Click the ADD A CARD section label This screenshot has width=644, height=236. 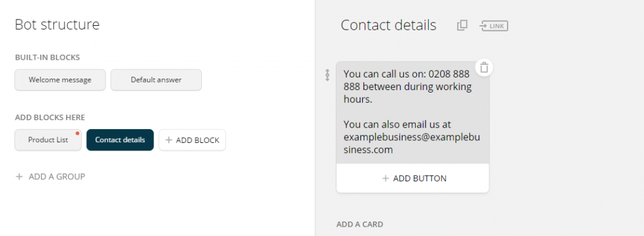(x=360, y=225)
